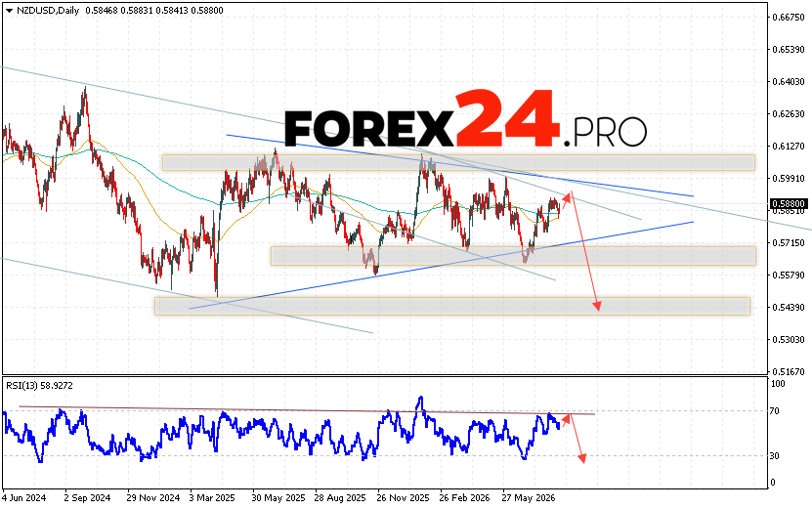Click the 0.57150 price axis label
Viewport: 812px width, 509px height.
coord(789,243)
